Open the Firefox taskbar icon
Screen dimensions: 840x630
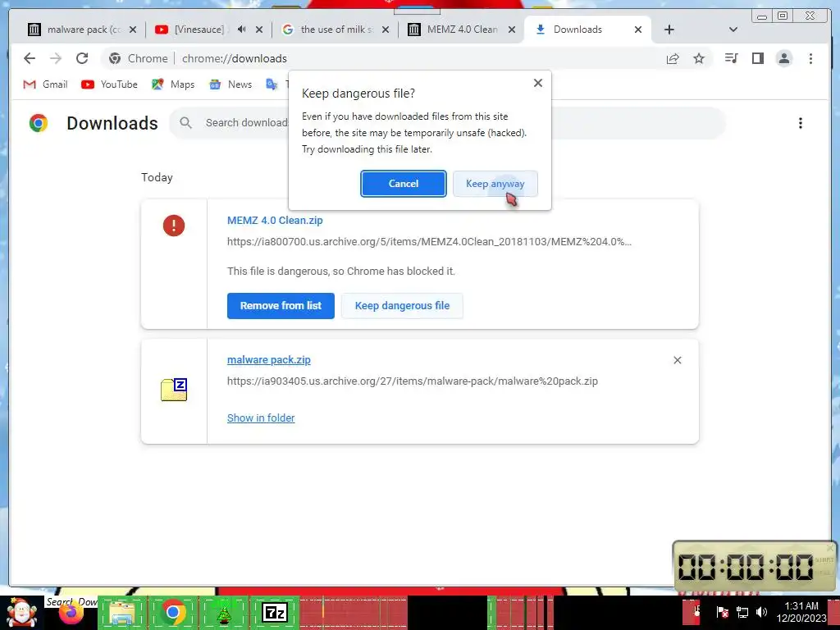pos(71,613)
